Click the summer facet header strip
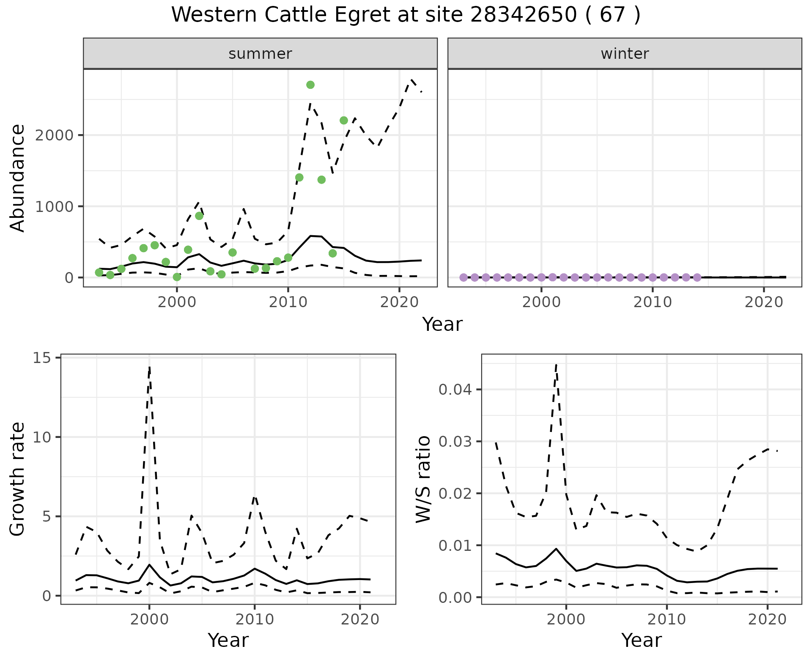 [260, 54]
